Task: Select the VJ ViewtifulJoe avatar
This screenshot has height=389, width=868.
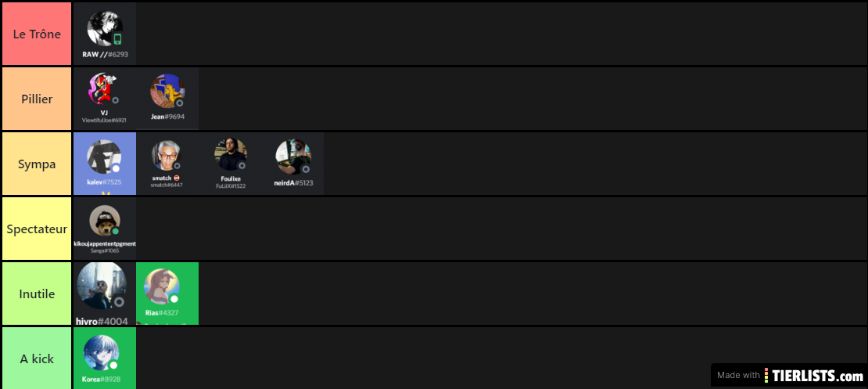Action: [x=105, y=88]
